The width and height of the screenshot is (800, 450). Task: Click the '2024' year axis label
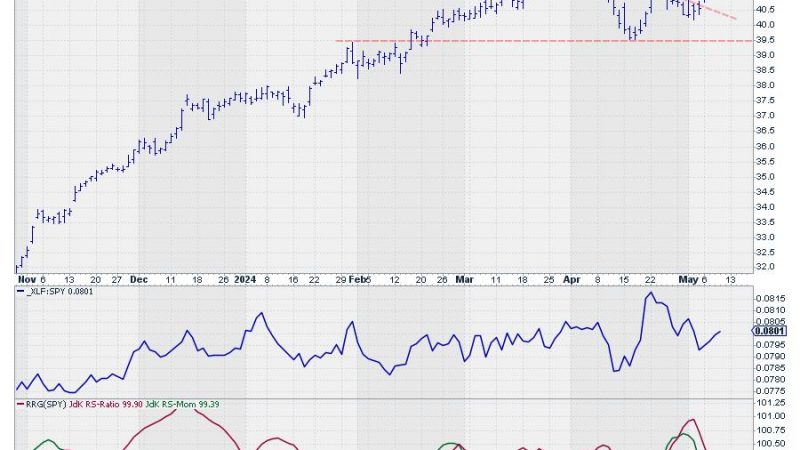coord(245,280)
